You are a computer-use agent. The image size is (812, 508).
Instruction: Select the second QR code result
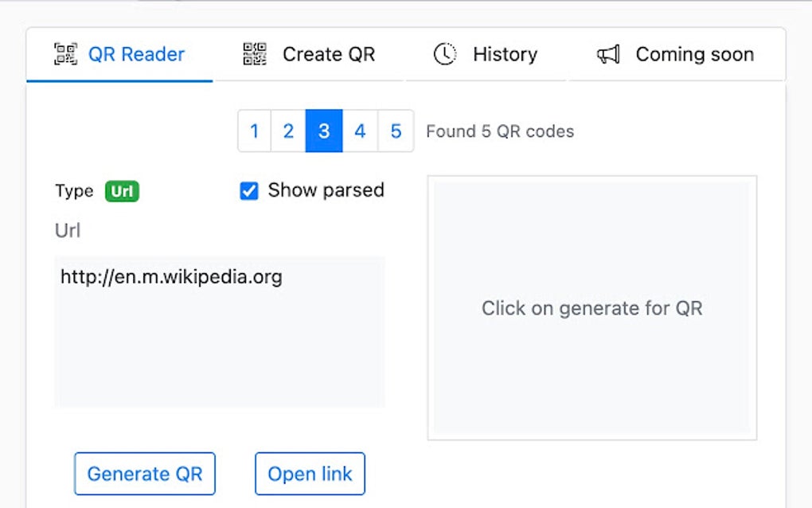288,131
